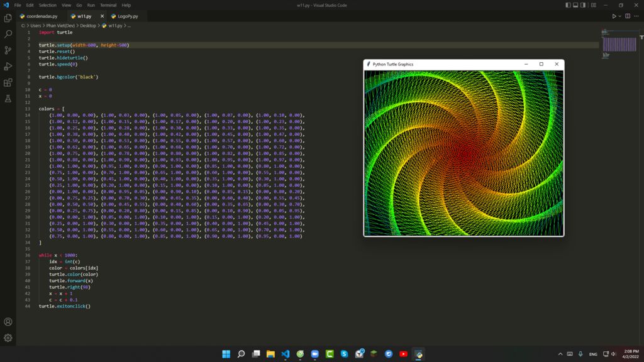Open the Explorer view in the activity bar
Viewport: 644px width, 362px height.
8,18
